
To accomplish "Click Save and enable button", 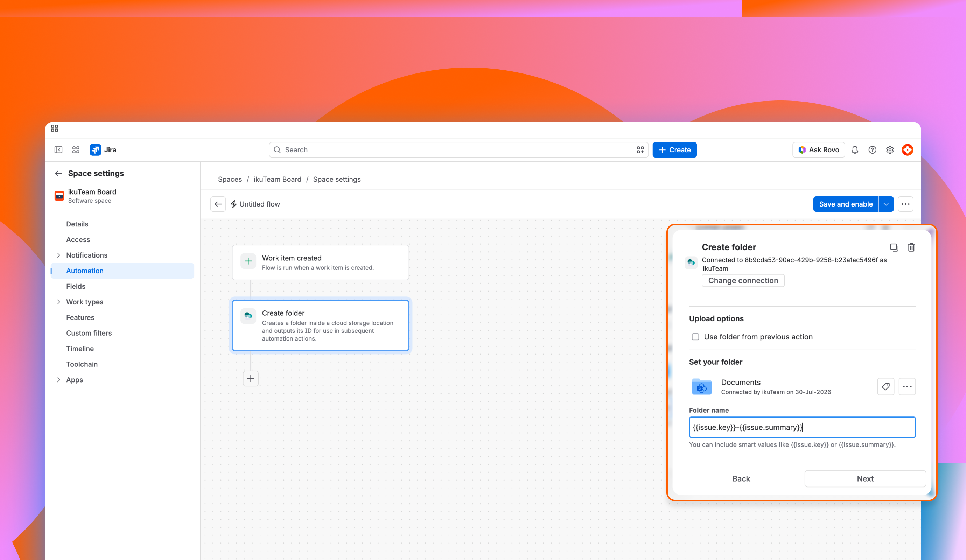I will coord(846,204).
